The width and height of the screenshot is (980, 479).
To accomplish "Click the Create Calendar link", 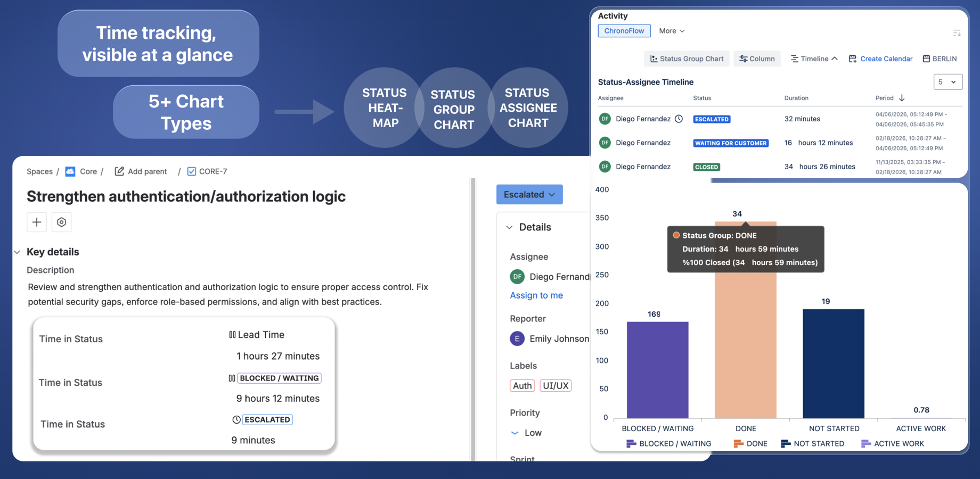I will coord(880,59).
